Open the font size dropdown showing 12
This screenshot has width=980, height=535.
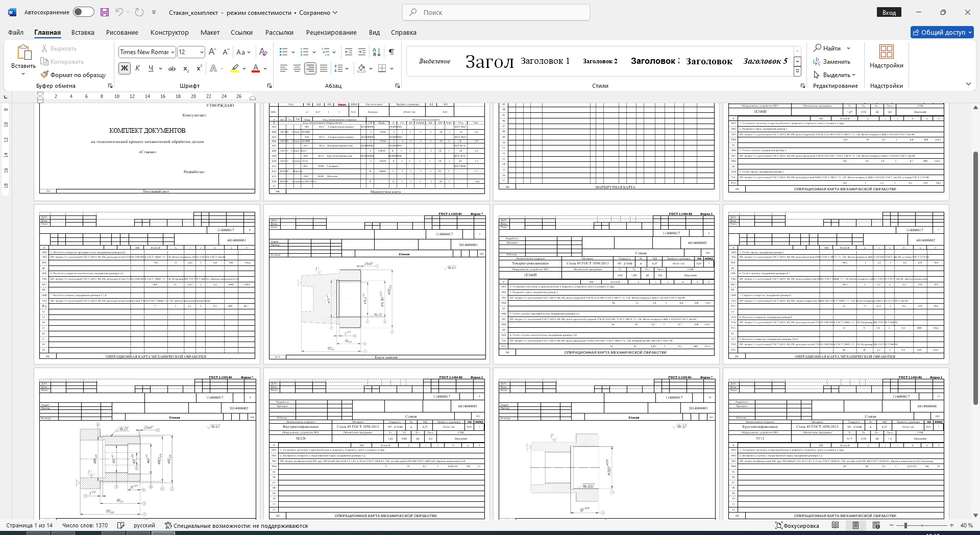[202, 52]
